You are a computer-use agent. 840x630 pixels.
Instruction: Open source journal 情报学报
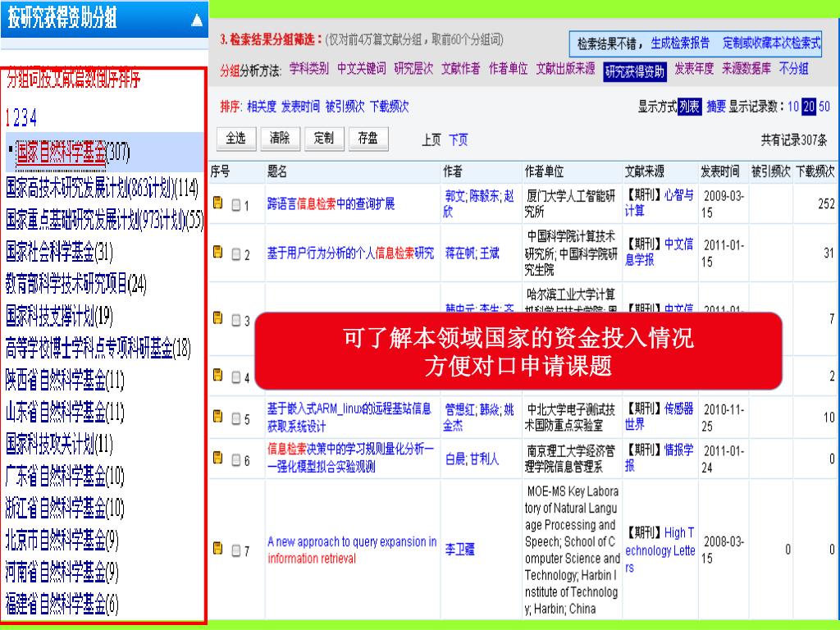click(x=660, y=458)
